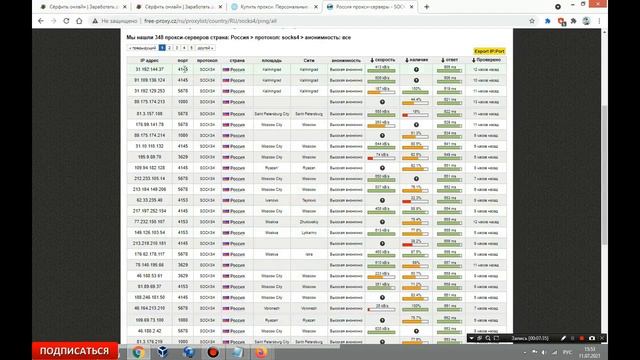The image size is (640, 360).
Task: Open the Chrome three-dot menu
Action: click(599, 21)
